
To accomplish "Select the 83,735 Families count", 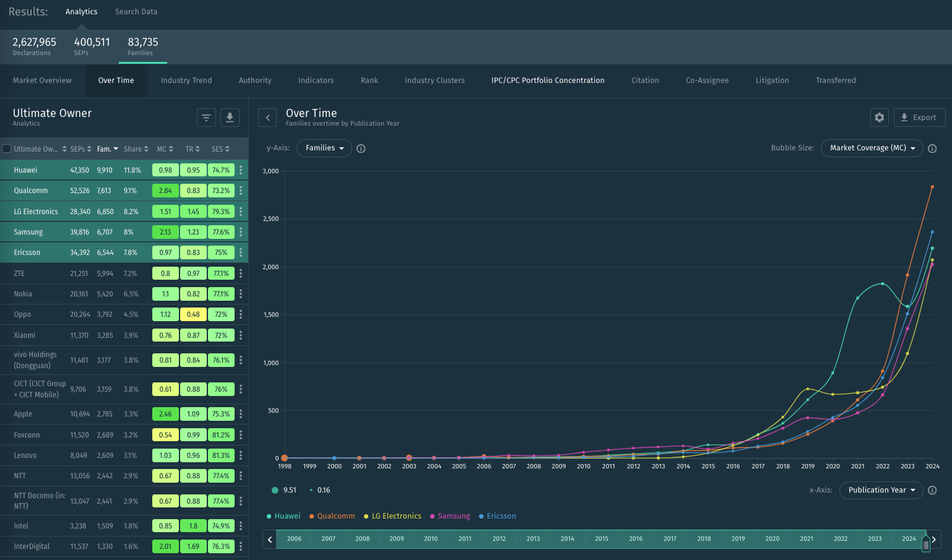I will 143,46.
